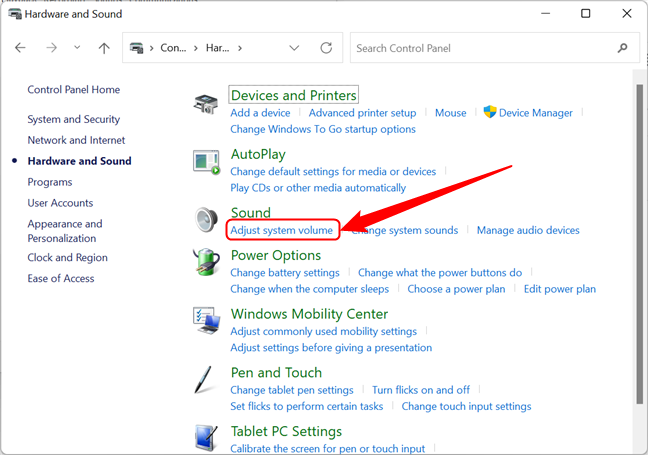Image resolution: width=648 pixels, height=455 pixels.
Task: Open Advanced printer setup
Action: (x=362, y=113)
